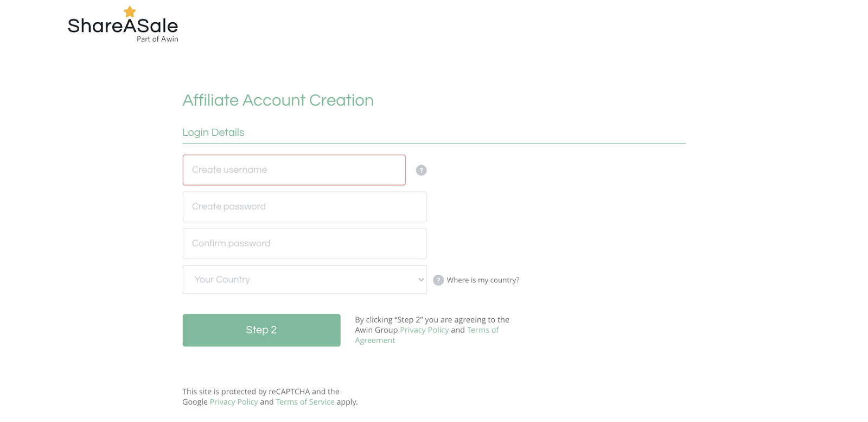The image size is (868, 422).
Task: Open the Terms of Agreement link
Action: point(427,335)
